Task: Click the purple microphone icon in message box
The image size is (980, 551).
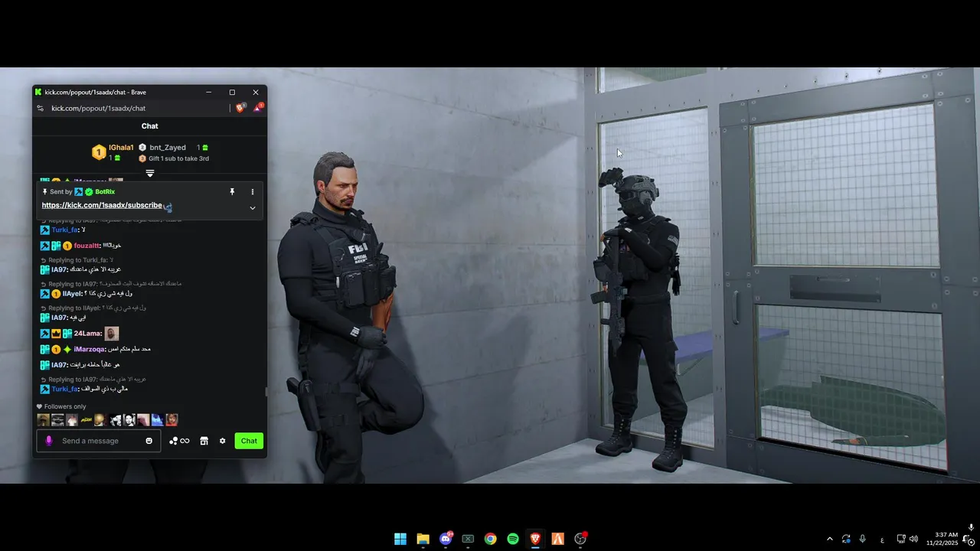Action: click(49, 441)
